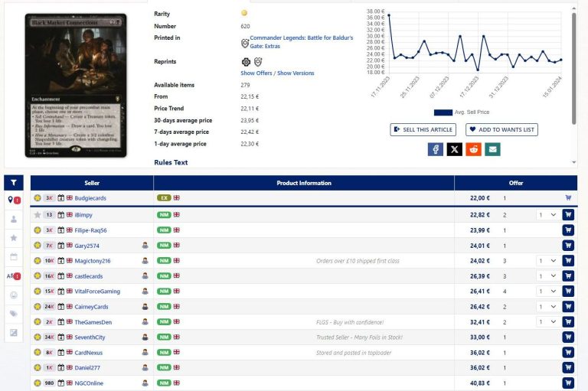Screen dimensions: 588x391
Task: Open NGCOnline seller profile
Action: 89,383
